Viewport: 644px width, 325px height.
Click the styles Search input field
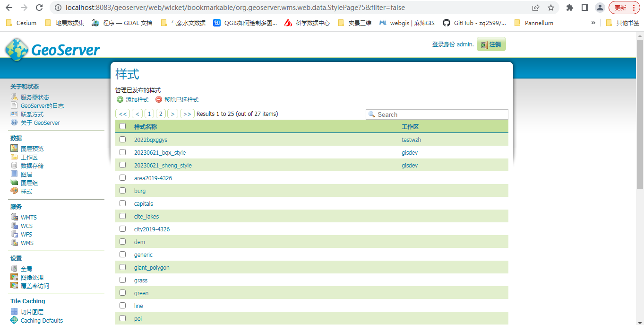[x=437, y=114]
